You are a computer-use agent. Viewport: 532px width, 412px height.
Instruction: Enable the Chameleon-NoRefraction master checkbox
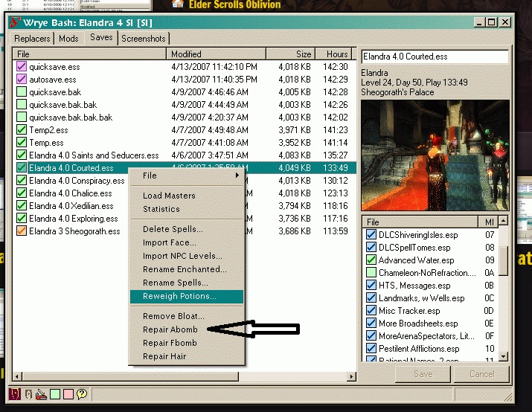[371, 273]
